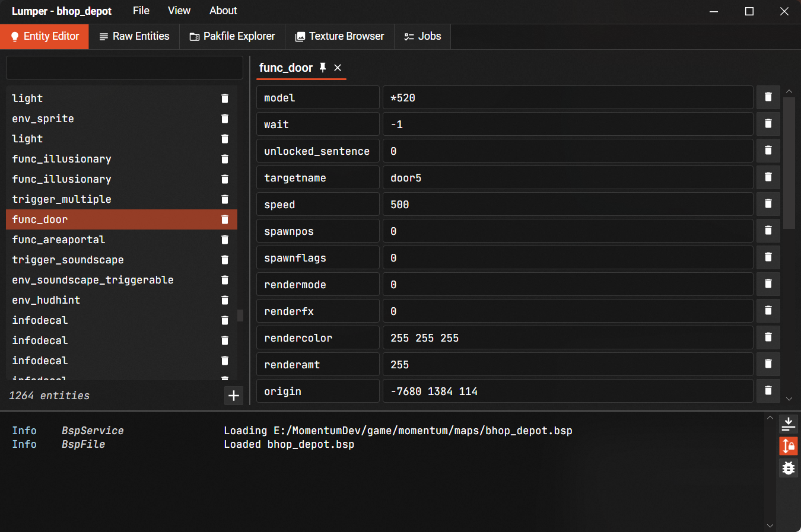
Task: Click log panel scroll down arrow
Action: click(770, 525)
